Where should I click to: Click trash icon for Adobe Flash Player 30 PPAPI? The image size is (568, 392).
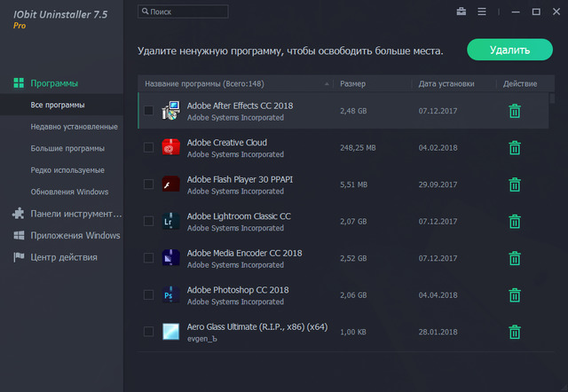514,184
